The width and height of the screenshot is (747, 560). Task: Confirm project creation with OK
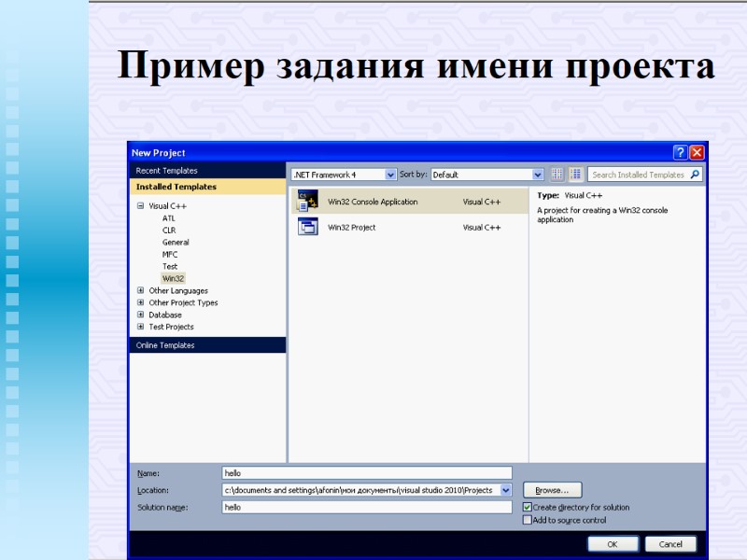(x=613, y=543)
